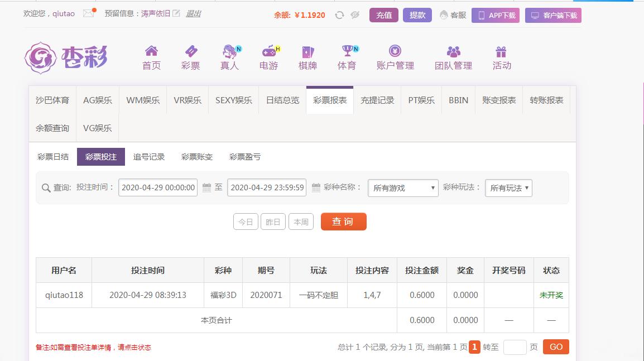Open the 彩票 lottery ticket icon
This screenshot has width=644, height=361.
click(x=190, y=51)
